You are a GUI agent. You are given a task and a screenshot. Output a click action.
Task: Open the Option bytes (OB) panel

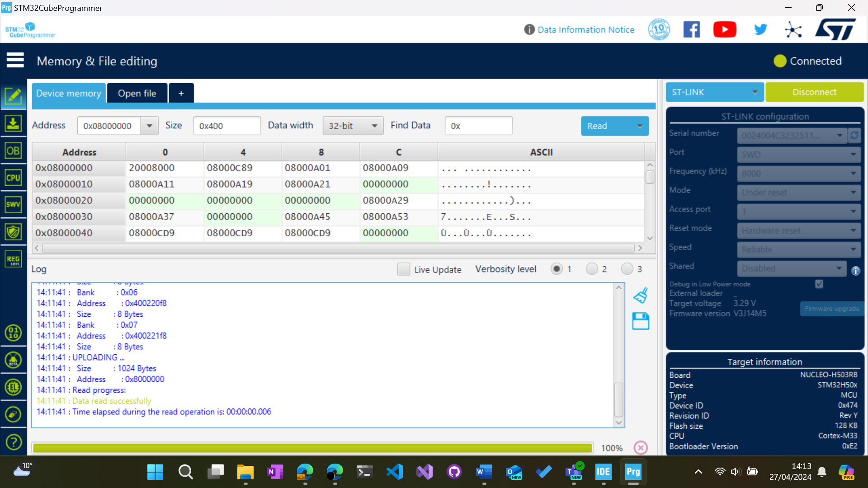pyautogui.click(x=14, y=150)
